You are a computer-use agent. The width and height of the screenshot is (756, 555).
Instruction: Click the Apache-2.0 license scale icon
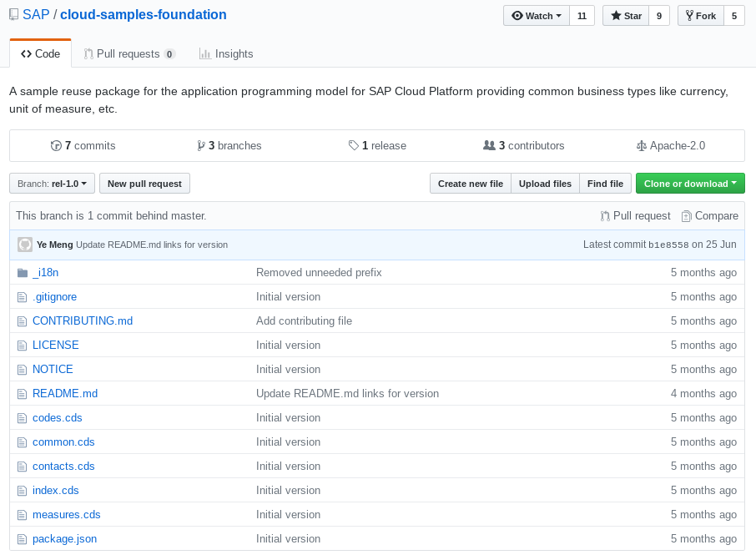click(641, 145)
